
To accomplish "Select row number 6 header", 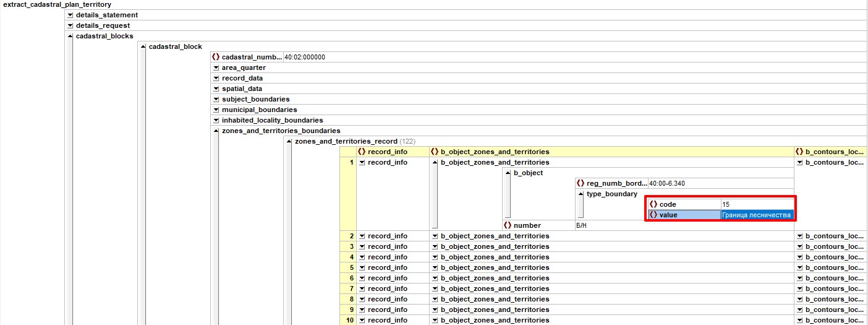I will coord(348,278).
